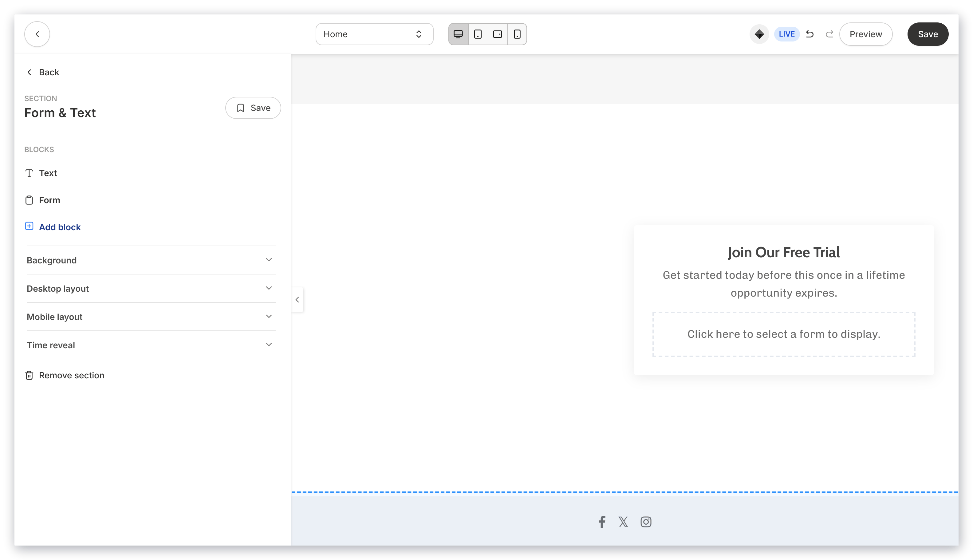
Task: Click the X (Twitter) icon in footer
Action: tap(623, 522)
